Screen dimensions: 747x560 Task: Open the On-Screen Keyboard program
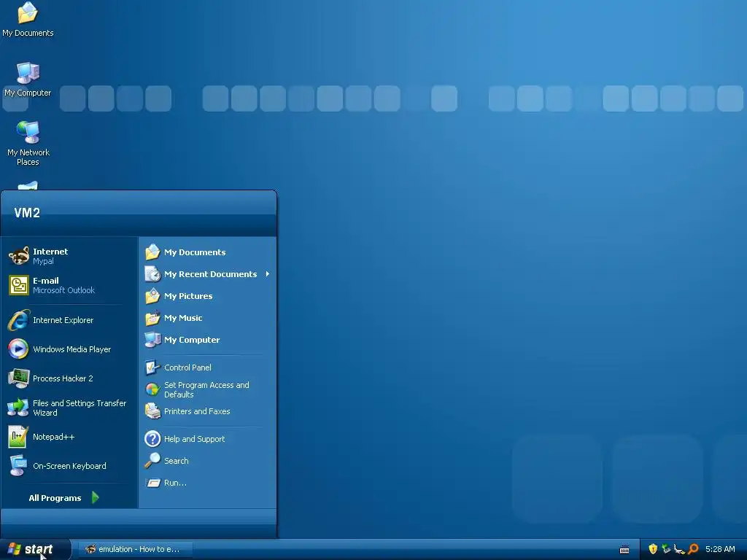point(69,466)
